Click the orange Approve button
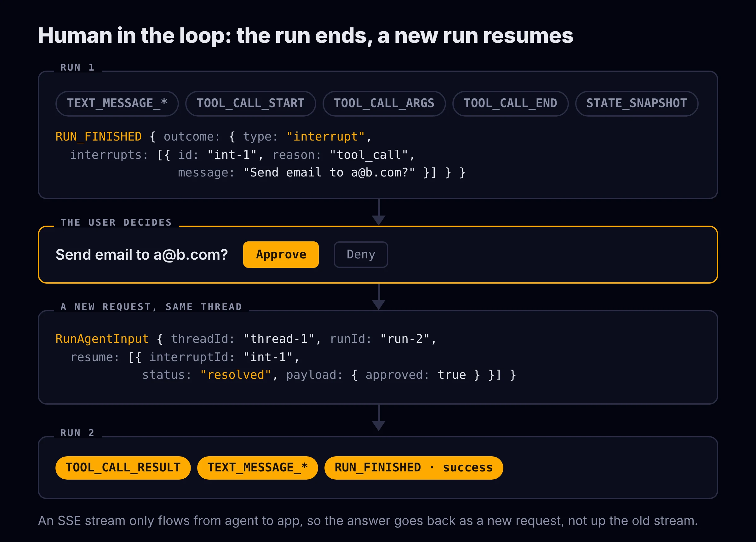 click(x=281, y=255)
